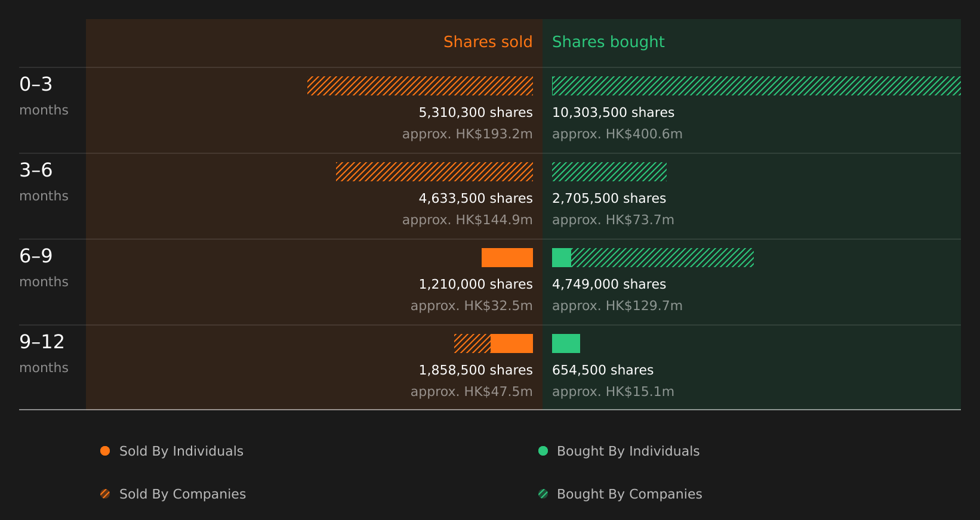Viewport: 980px width, 520px height.
Task: Click the approx. HK$15.1m value
Action: (613, 392)
